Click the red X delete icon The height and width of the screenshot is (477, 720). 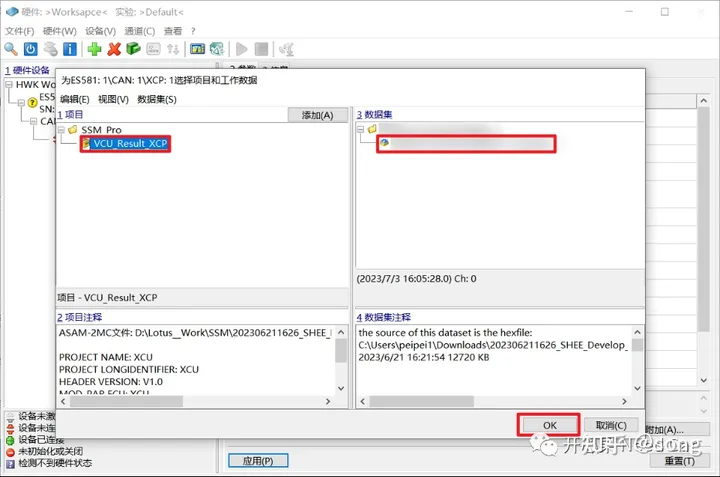[114, 49]
